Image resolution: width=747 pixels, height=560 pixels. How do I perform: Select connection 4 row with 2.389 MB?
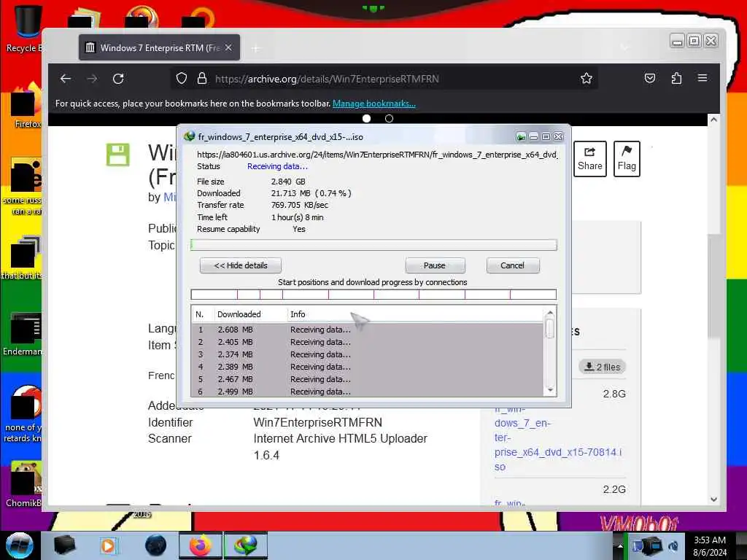[368, 367]
